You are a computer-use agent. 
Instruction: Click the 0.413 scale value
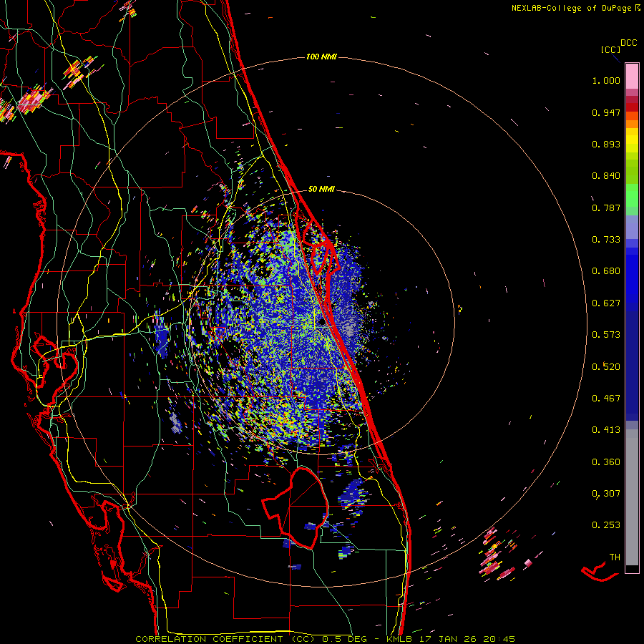pos(606,430)
